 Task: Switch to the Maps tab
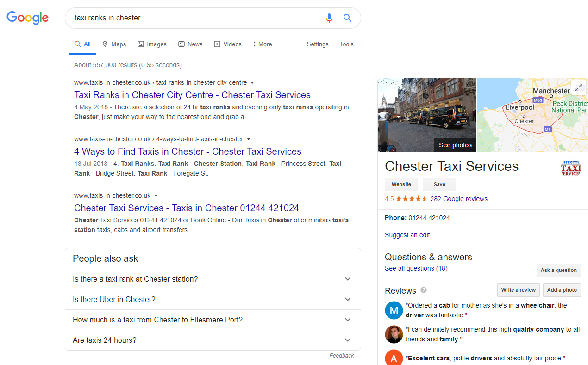(114, 44)
